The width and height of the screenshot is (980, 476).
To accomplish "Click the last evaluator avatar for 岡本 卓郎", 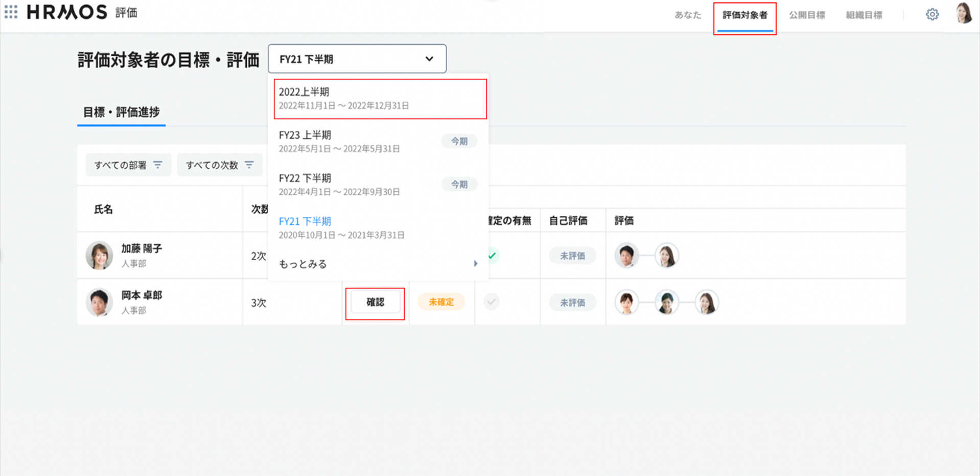I will click(x=706, y=302).
